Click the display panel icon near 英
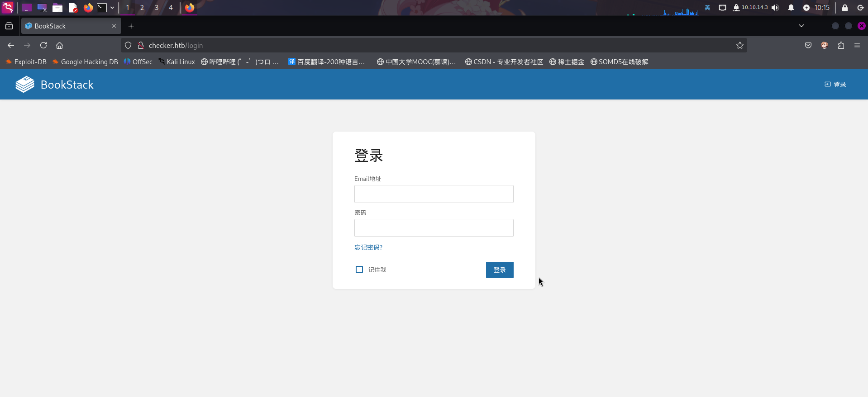The height and width of the screenshot is (397, 868). coord(723,8)
